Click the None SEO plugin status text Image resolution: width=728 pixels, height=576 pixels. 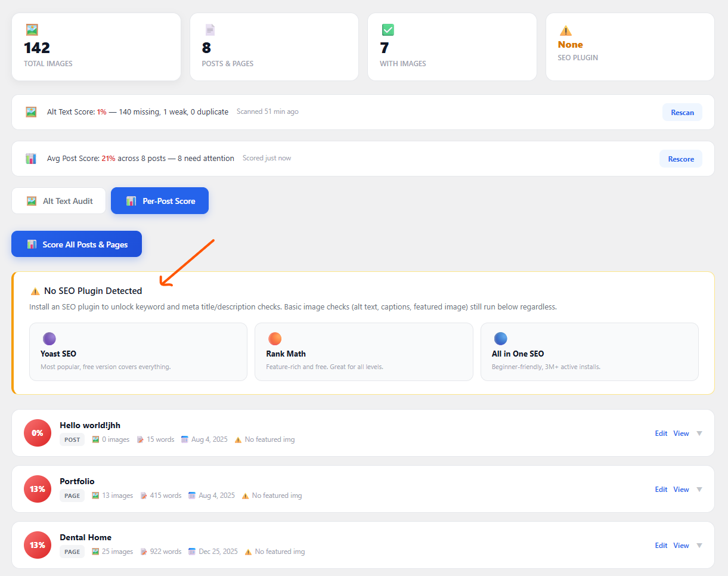pyautogui.click(x=571, y=45)
